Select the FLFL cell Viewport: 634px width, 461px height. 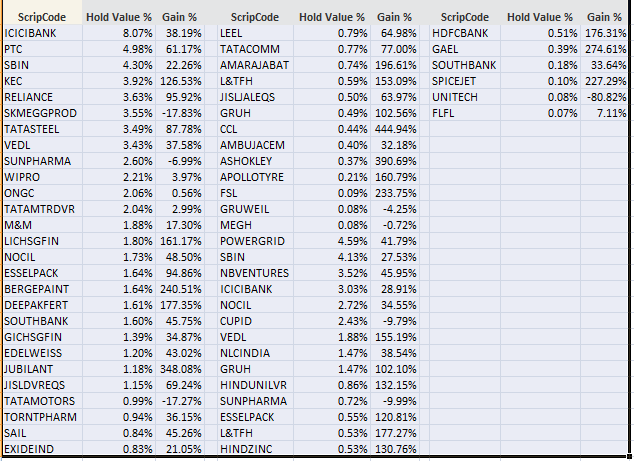click(445, 113)
